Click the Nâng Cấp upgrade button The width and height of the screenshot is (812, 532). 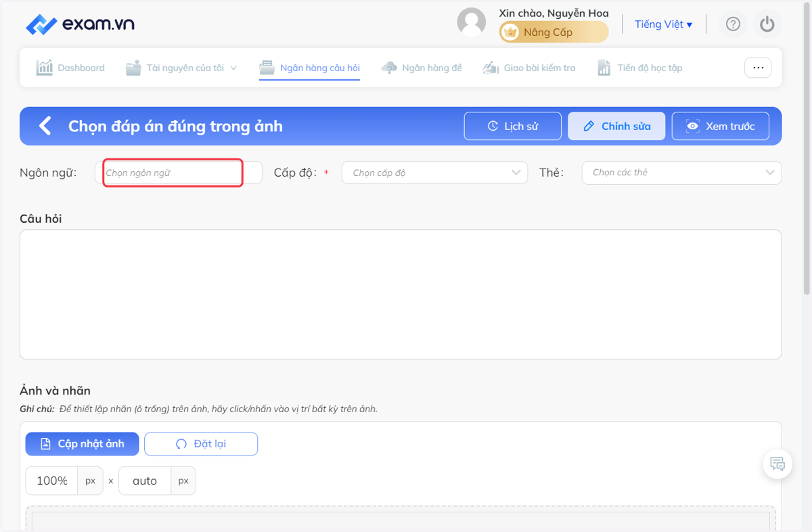click(x=554, y=32)
